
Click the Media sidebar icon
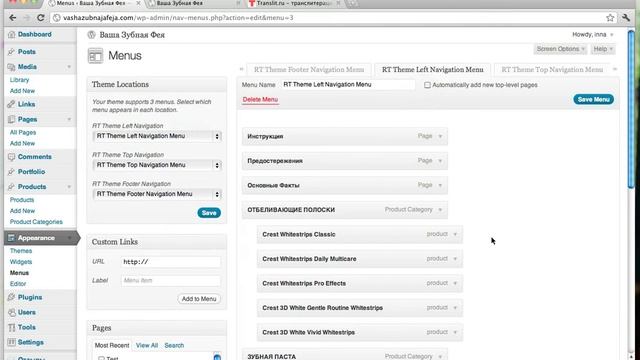(x=11, y=67)
